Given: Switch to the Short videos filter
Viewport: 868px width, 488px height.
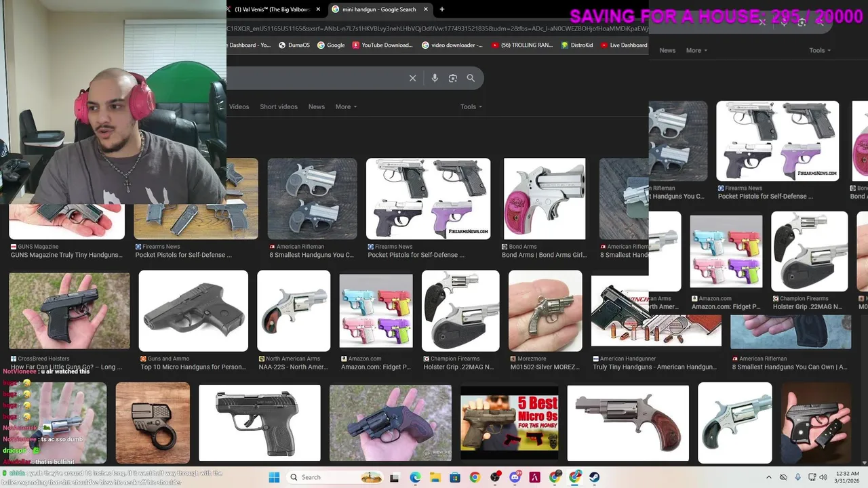Looking at the screenshot, I should [x=279, y=106].
